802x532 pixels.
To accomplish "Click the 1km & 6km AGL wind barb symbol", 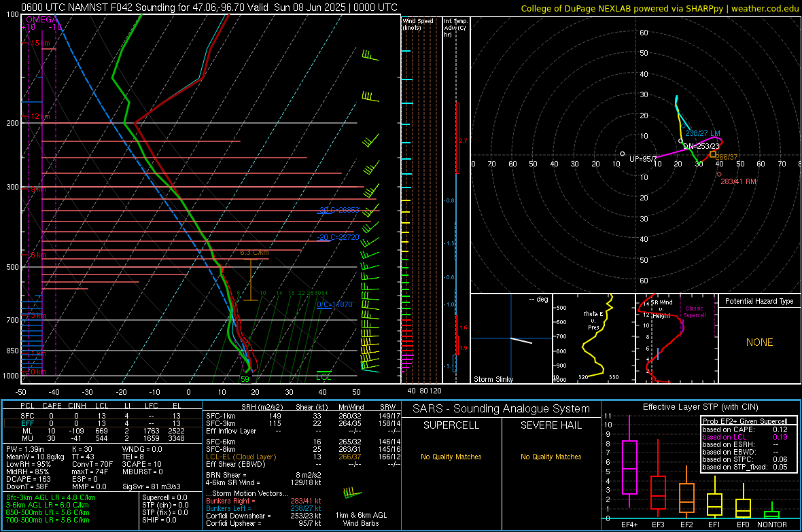I will click(x=352, y=494).
